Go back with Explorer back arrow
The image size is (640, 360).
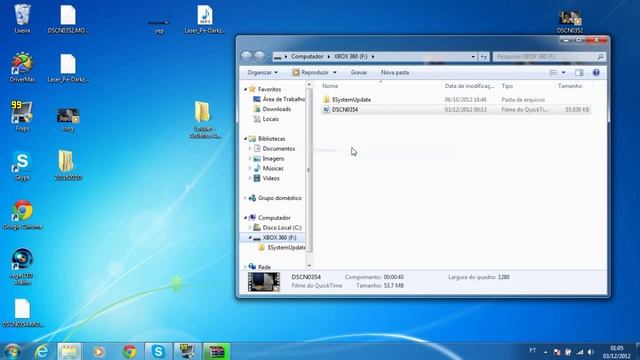tap(246, 56)
